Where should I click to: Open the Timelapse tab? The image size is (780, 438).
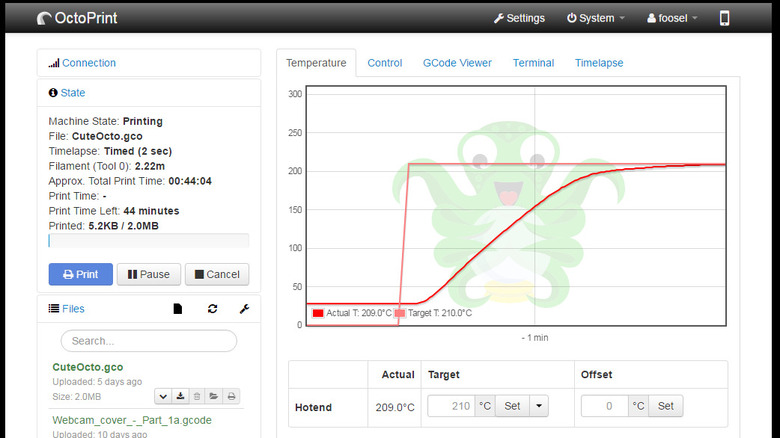click(599, 63)
